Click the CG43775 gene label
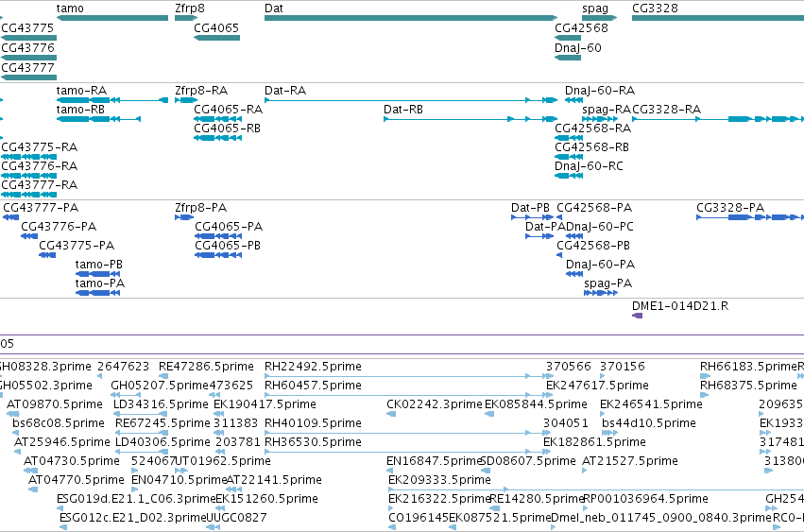The height and width of the screenshot is (532, 804). click(x=27, y=27)
